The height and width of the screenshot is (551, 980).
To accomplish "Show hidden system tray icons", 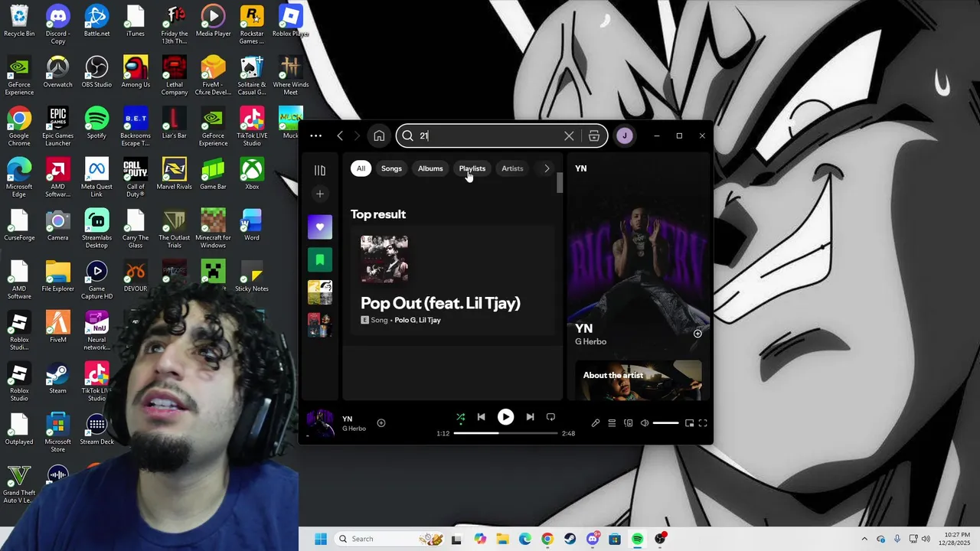I will [864, 539].
